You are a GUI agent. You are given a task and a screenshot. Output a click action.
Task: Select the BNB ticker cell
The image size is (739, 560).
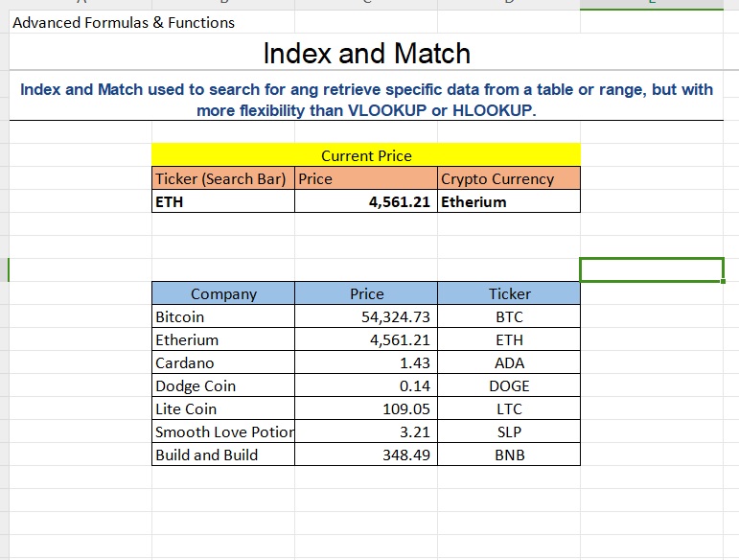click(509, 455)
